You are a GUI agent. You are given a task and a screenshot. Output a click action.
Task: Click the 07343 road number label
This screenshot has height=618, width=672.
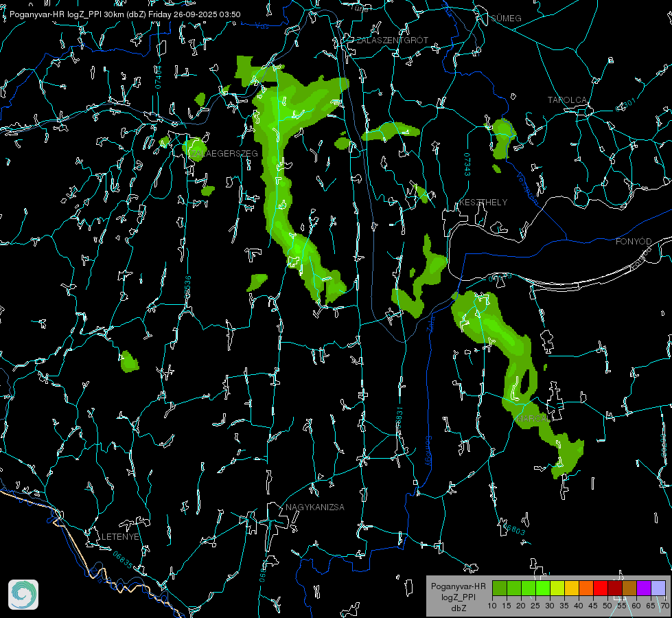coord(467,164)
